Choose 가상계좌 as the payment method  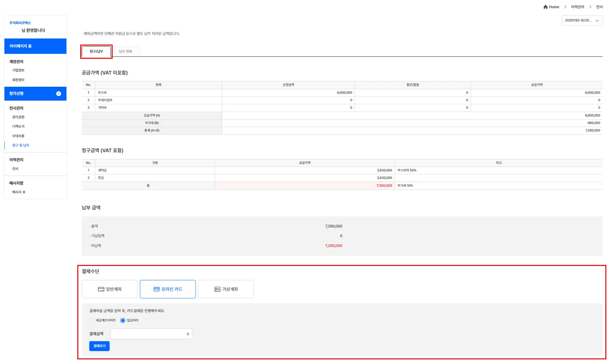click(226, 289)
